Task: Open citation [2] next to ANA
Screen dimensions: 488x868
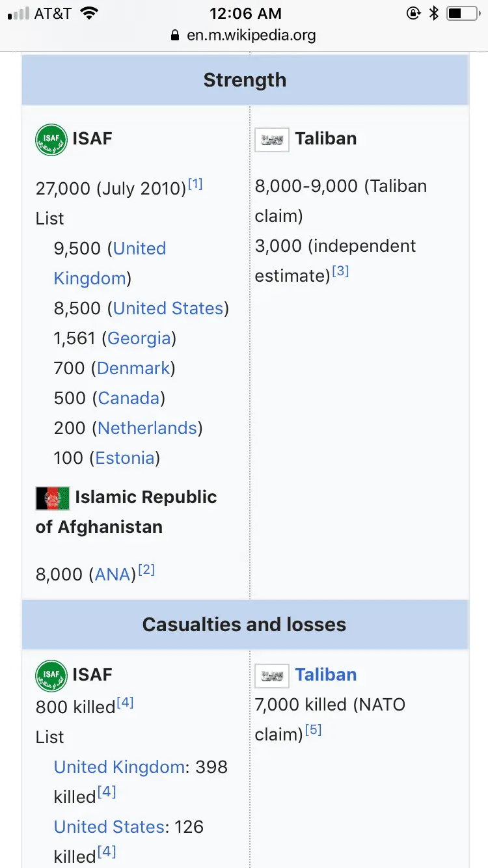Action: 146,571
